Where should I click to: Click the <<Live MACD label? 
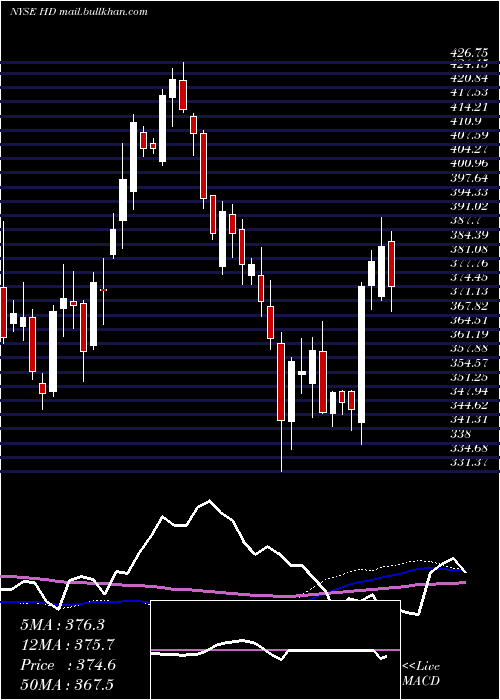click(x=421, y=674)
